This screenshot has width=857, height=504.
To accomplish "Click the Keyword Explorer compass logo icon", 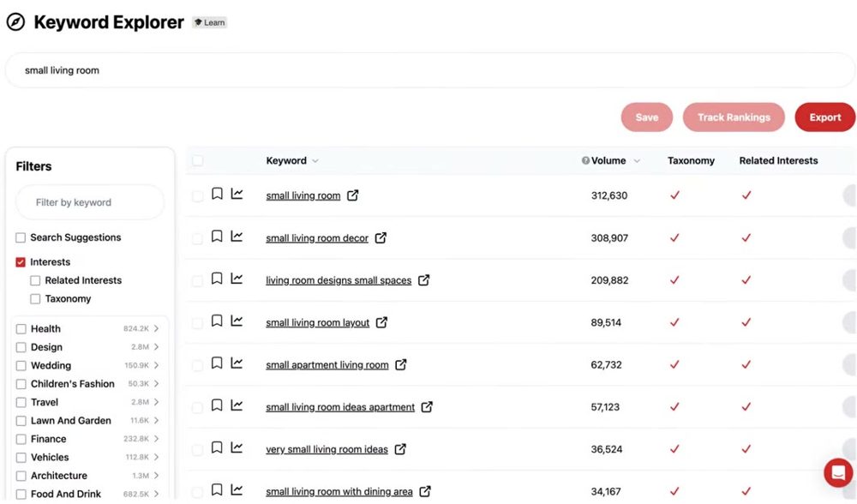I will coord(15,22).
